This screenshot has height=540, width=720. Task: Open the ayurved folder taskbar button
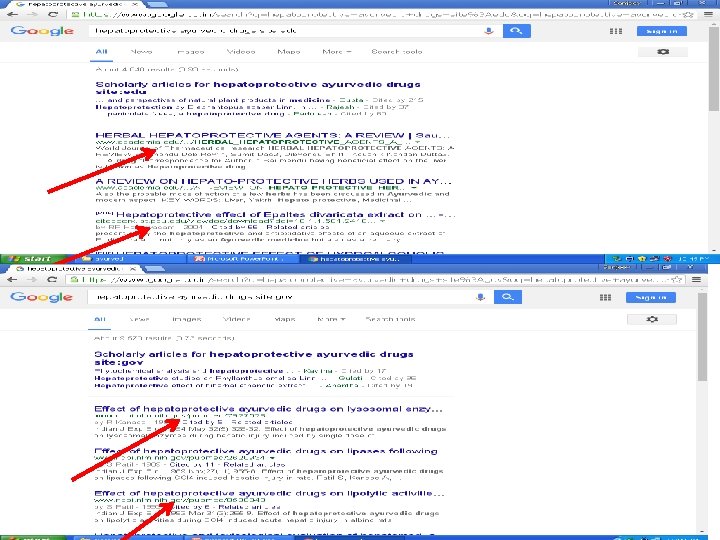pos(129,259)
